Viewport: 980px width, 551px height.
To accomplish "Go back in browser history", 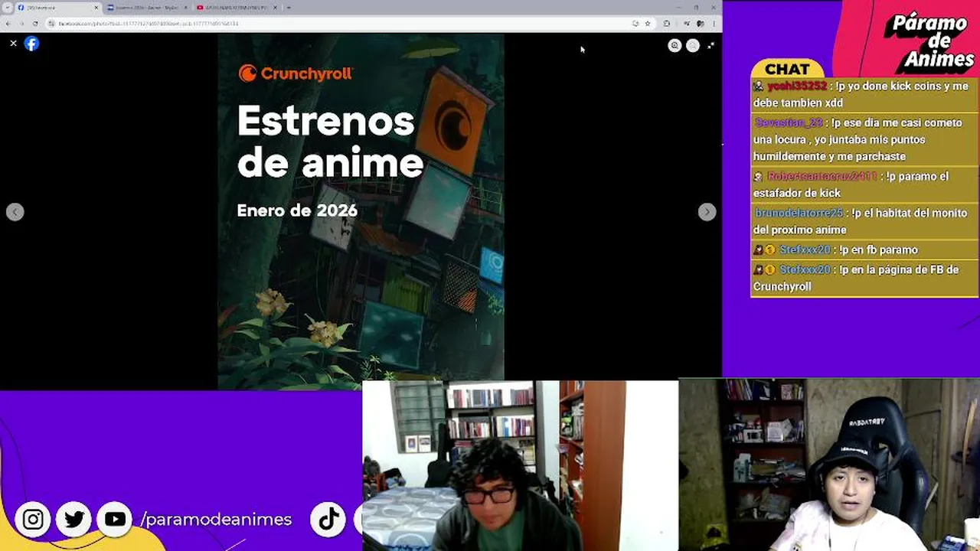I will tap(8, 24).
